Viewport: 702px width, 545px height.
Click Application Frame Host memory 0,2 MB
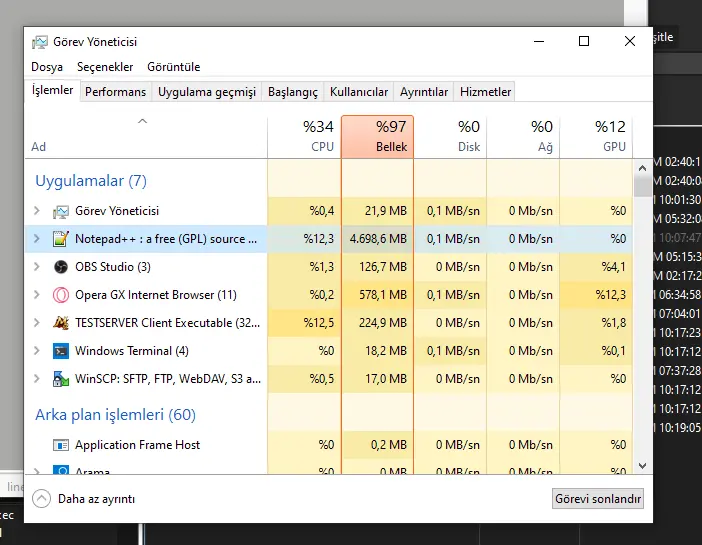click(x=389, y=445)
